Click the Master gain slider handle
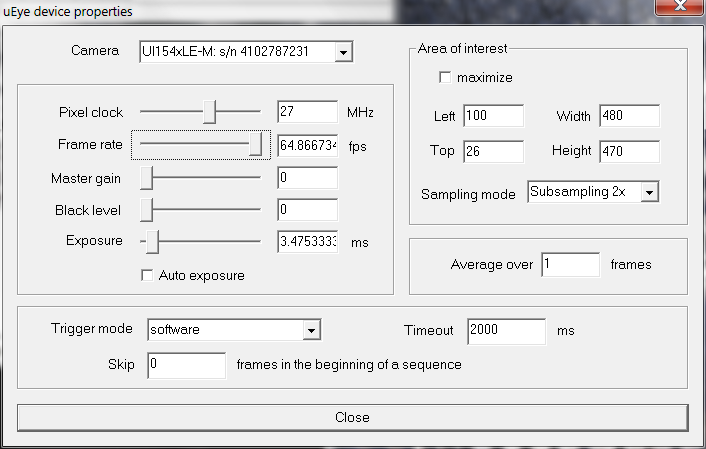Image resolution: width=706 pixels, height=449 pixels. coord(146,178)
